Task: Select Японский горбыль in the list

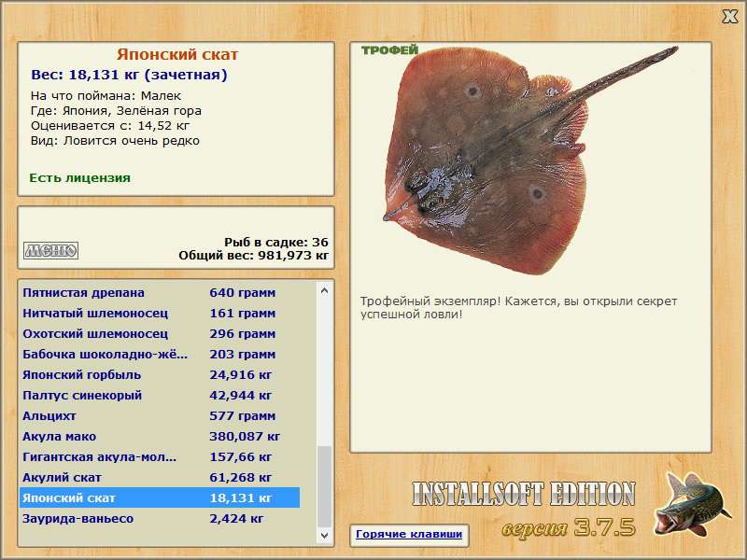Action: click(160, 375)
